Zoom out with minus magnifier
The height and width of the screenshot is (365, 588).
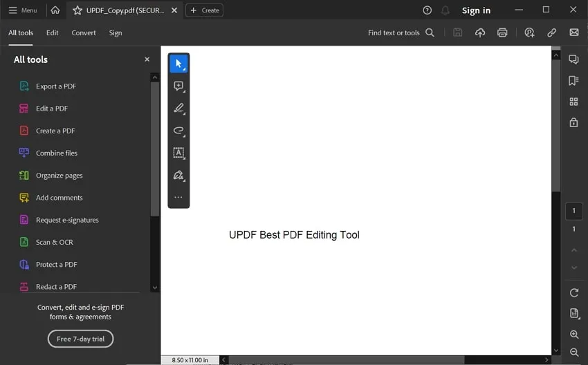click(x=573, y=353)
